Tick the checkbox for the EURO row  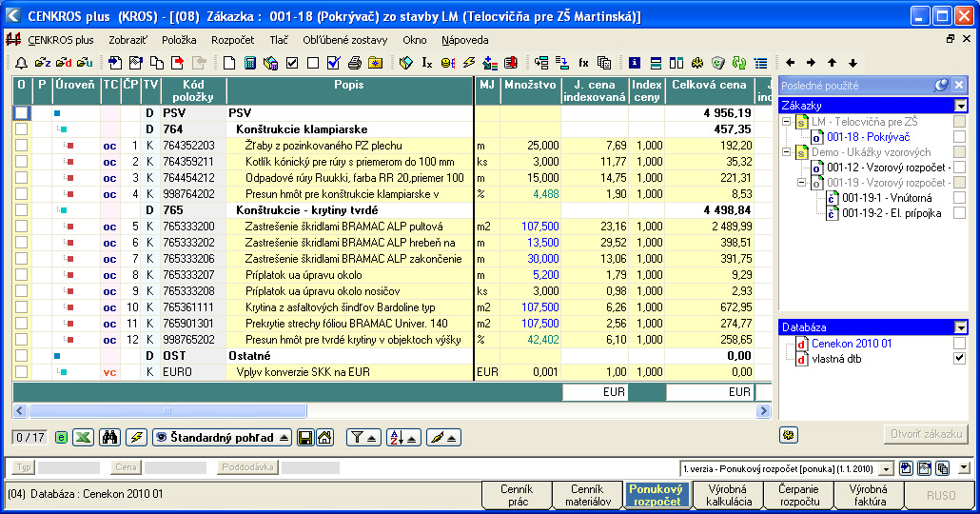(21, 371)
